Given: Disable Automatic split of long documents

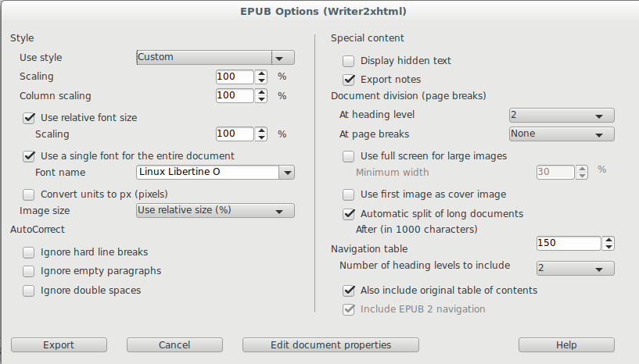Looking at the screenshot, I should [x=350, y=214].
